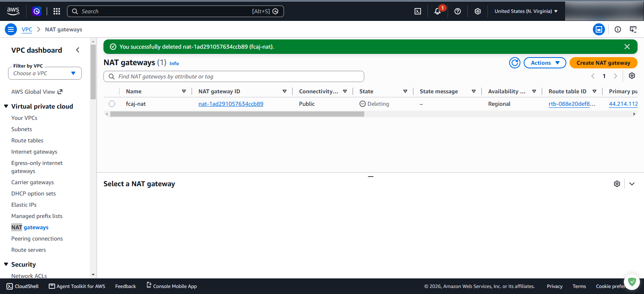Click Create NAT gateway button
Screen dimensions: 644x294
click(603, 63)
